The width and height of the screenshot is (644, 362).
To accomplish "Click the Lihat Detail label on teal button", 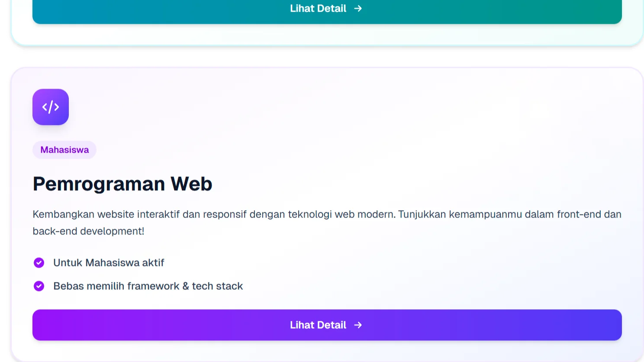I will tap(318, 9).
